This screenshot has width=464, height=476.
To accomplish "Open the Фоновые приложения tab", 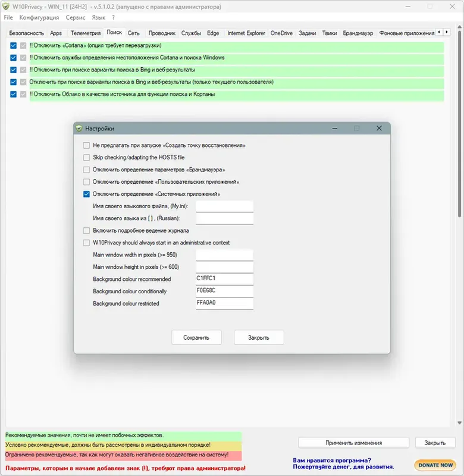I will (407, 33).
